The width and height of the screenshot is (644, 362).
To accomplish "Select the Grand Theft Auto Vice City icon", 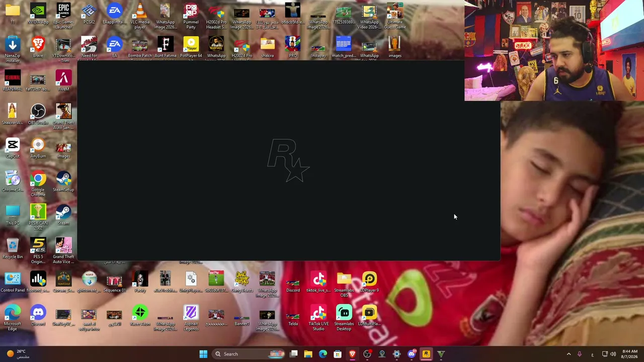I will pos(63,250).
